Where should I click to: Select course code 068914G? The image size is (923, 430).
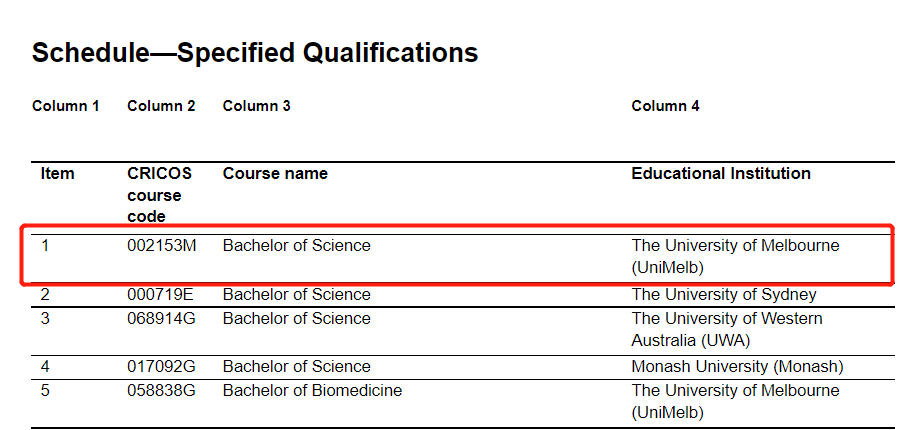(162, 319)
